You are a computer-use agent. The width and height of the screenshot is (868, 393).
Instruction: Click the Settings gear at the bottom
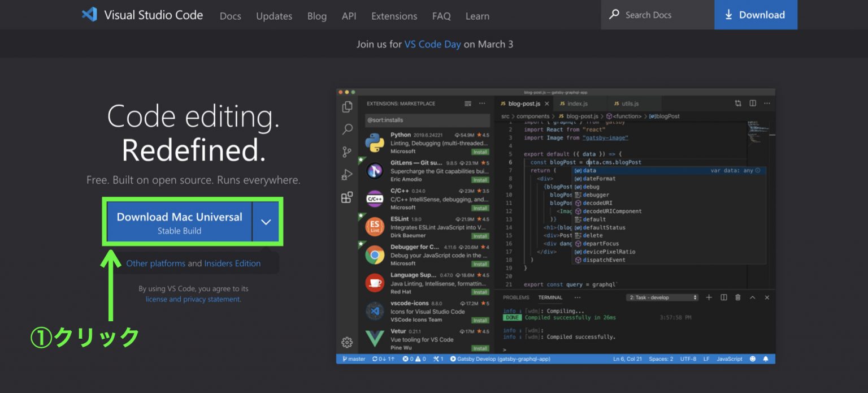(x=346, y=342)
